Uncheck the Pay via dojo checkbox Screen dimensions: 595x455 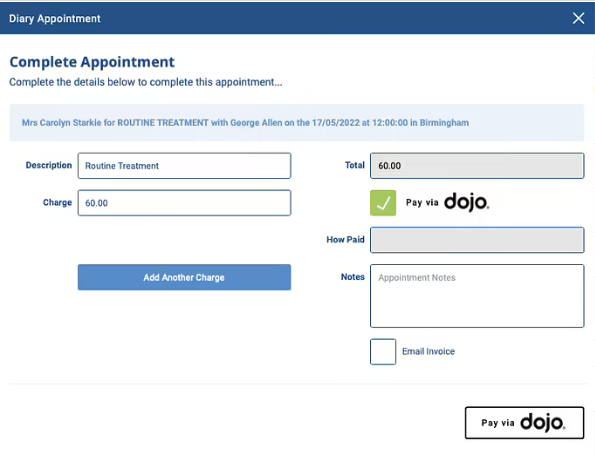(383, 203)
